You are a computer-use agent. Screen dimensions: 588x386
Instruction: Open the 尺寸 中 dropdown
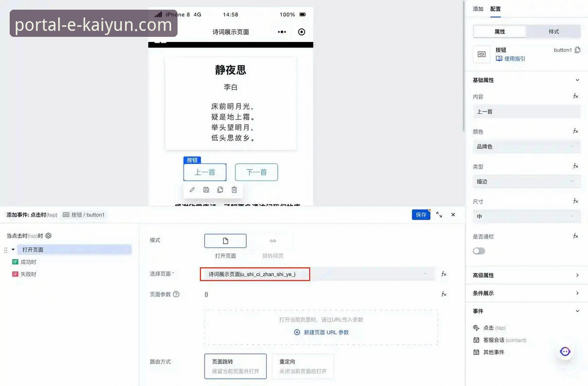[527, 216]
